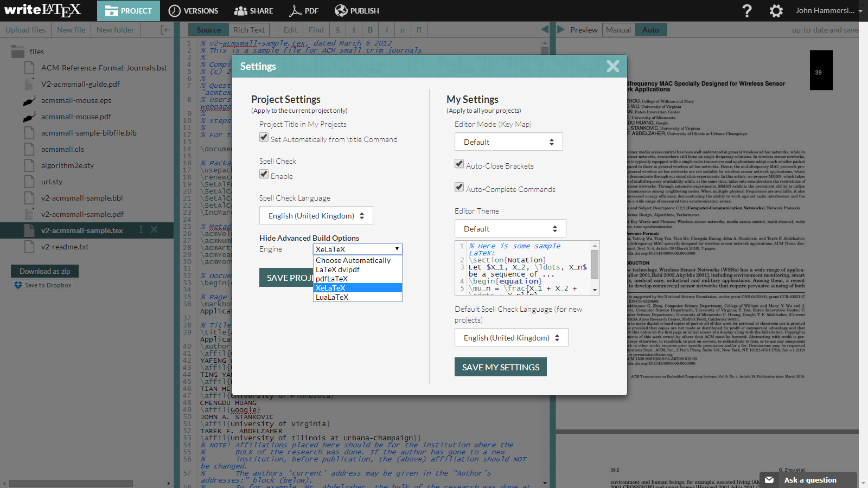Open the VERSIONS menu
This screenshot has height=488, width=868.
pyautogui.click(x=193, y=11)
